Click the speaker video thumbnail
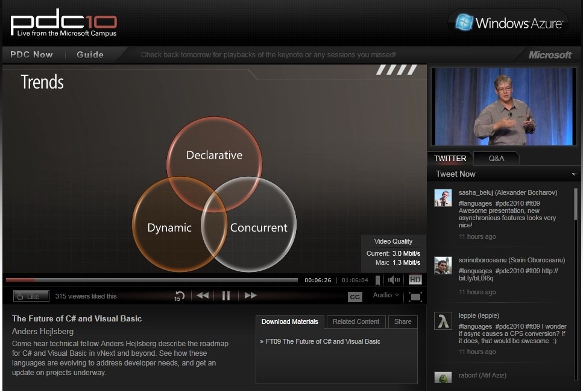 [503, 106]
